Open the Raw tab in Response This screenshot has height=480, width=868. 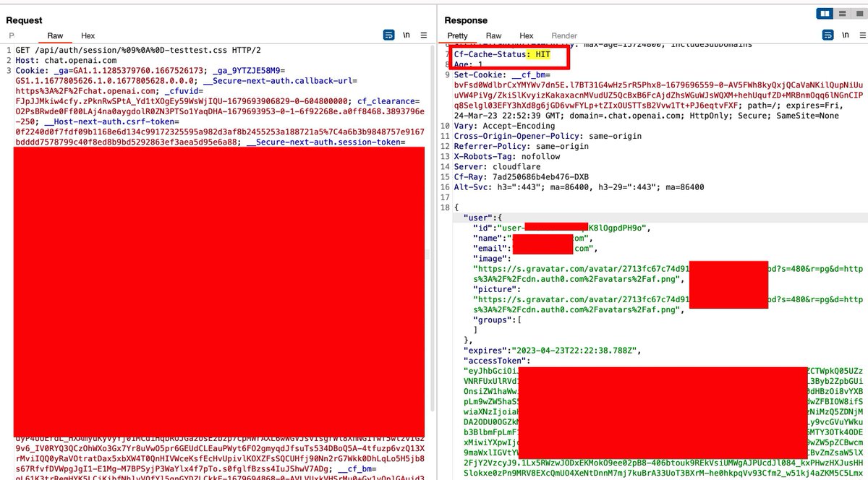[x=493, y=36]
